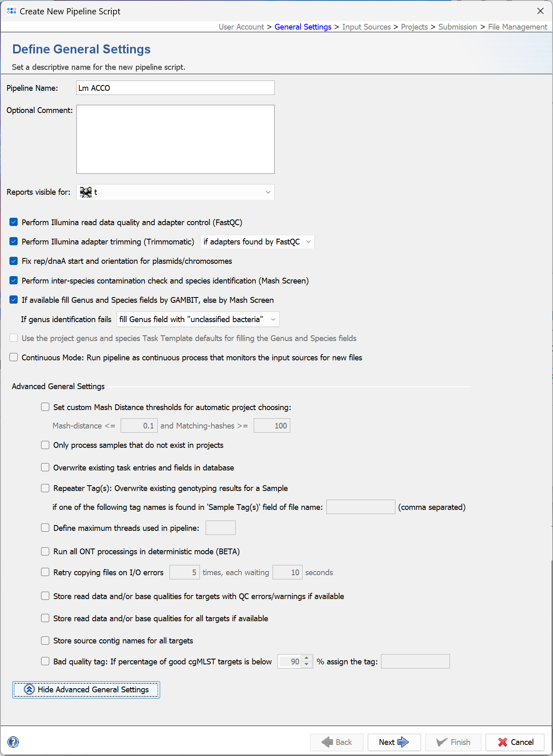Expand the Reports visible for dropdown
The width and height of the screenshot is (553, 756).
tap(268, 192)
